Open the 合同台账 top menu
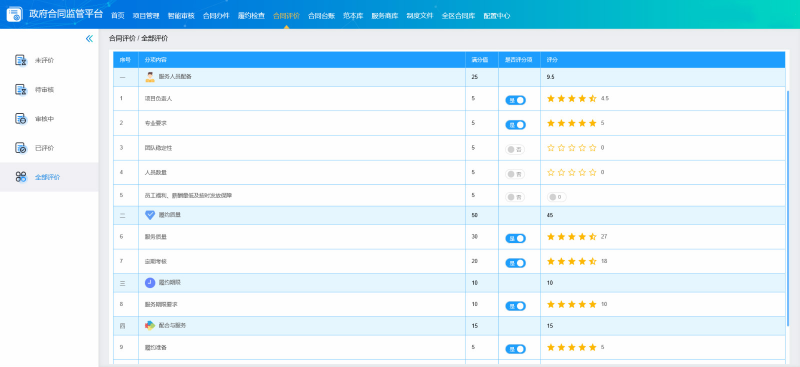Viewport: 800px width, 367px height. [321, 16]
